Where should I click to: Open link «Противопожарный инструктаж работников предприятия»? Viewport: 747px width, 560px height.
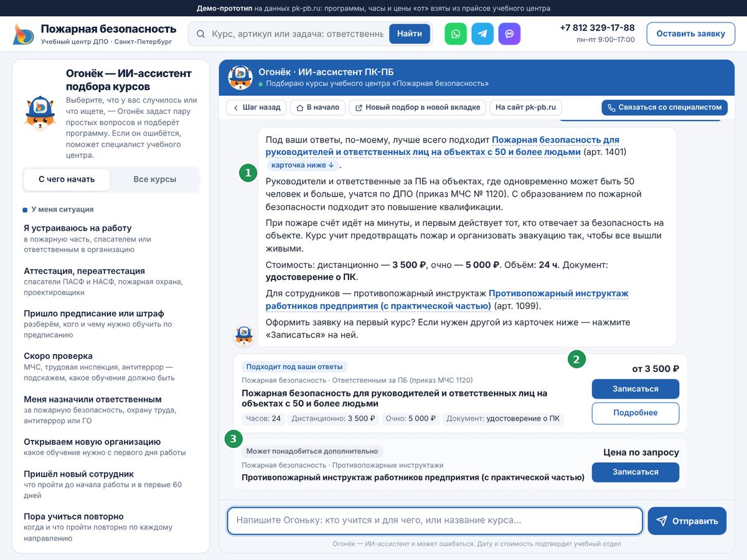(447, 299)
